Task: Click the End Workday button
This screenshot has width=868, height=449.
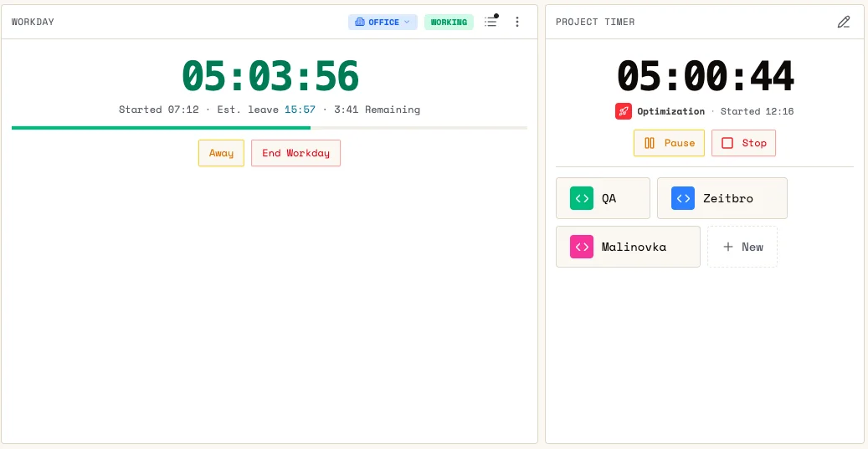Action: (296, 153)
